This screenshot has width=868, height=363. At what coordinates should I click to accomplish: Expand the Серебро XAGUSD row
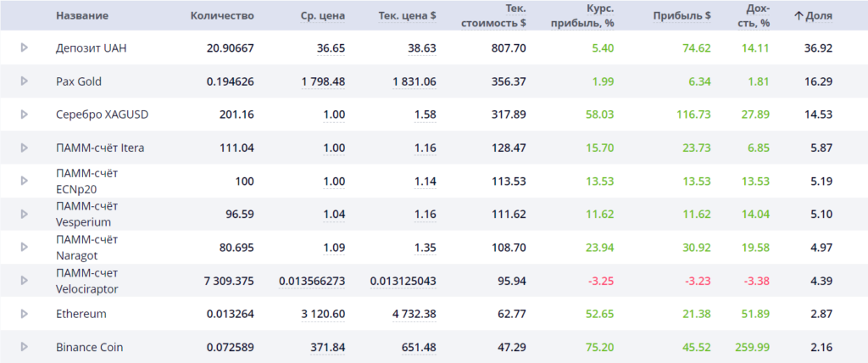(25, 114)
